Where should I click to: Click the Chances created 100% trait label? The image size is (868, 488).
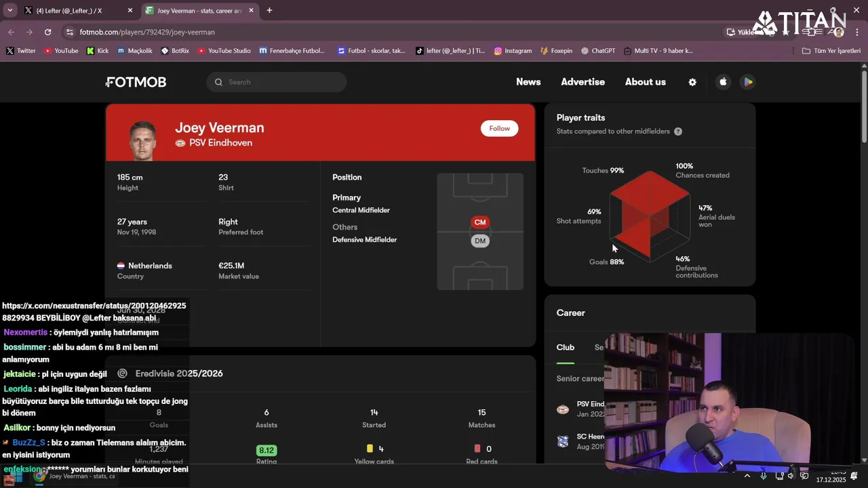click(x=703, y=171)
